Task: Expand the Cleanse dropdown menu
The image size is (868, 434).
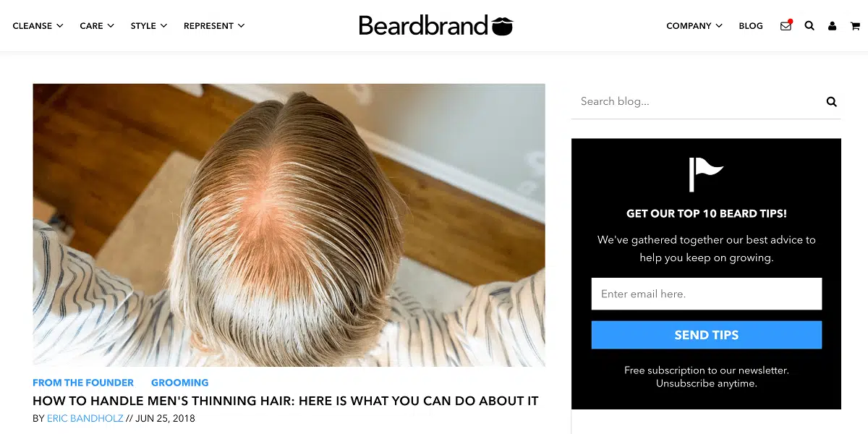Action: click(x=38, y=25)
